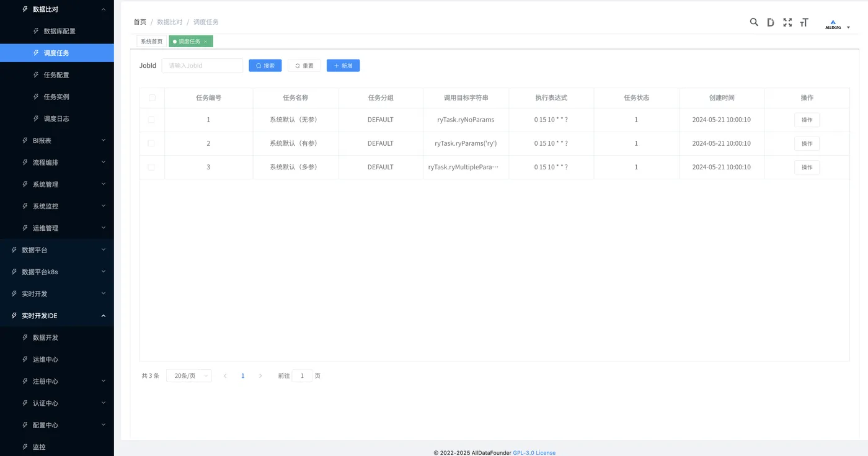Expand the 实时开发 menu chevron
The width and height of the screenshot is (868, 456).
(x=103, y=294)
